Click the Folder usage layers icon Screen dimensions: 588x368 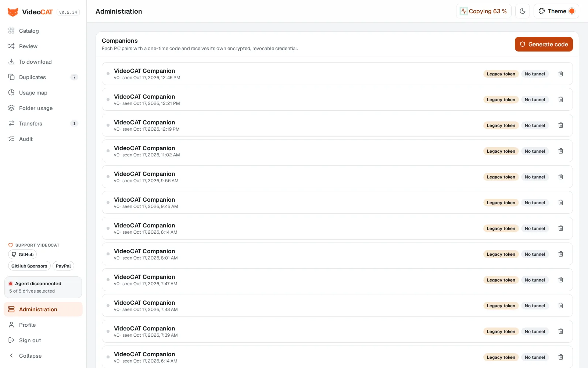(x=11, y=108)
